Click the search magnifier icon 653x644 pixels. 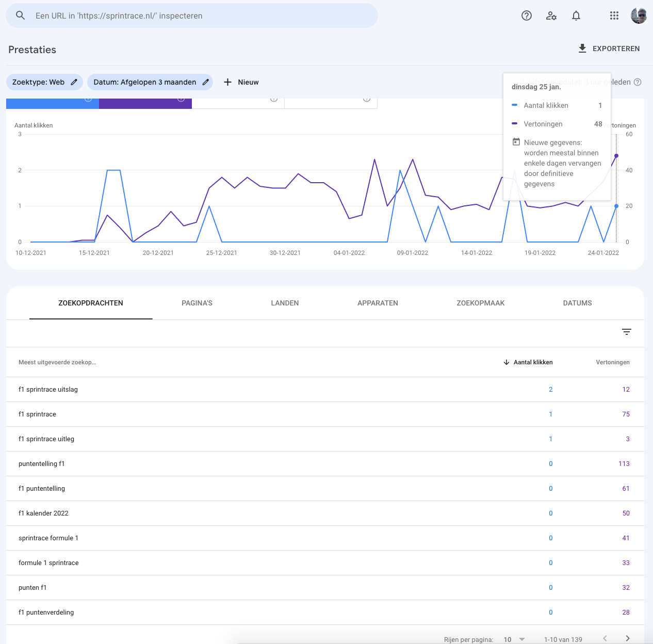pyautogui.click(x=20, y=15)
